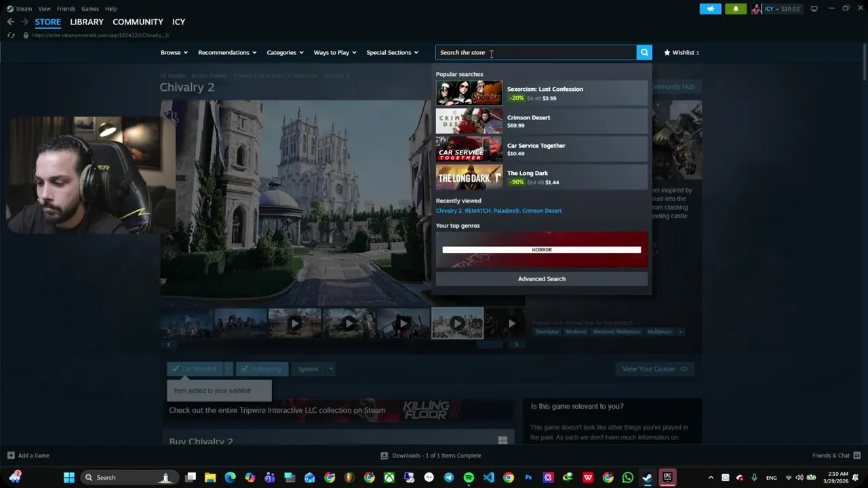Screen dimensions: 868x488
Task: Open Photoshop from the taskbar
Action: [528, 478]
